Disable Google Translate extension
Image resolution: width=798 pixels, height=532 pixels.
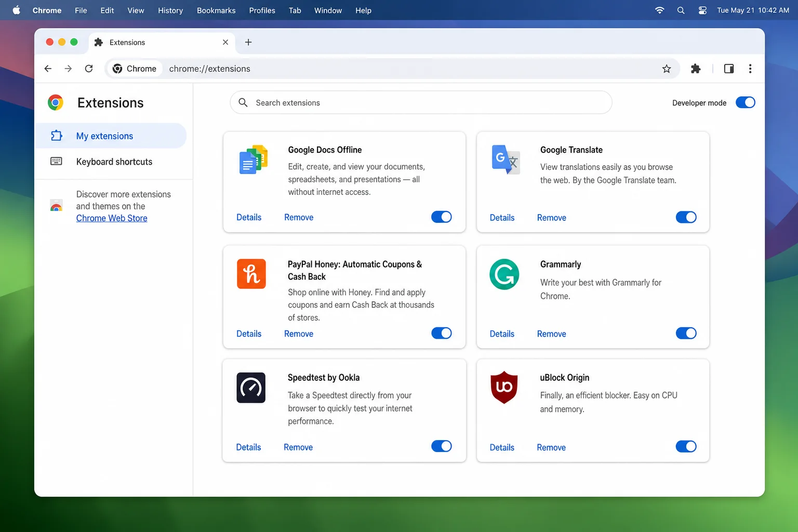[686, 217]
